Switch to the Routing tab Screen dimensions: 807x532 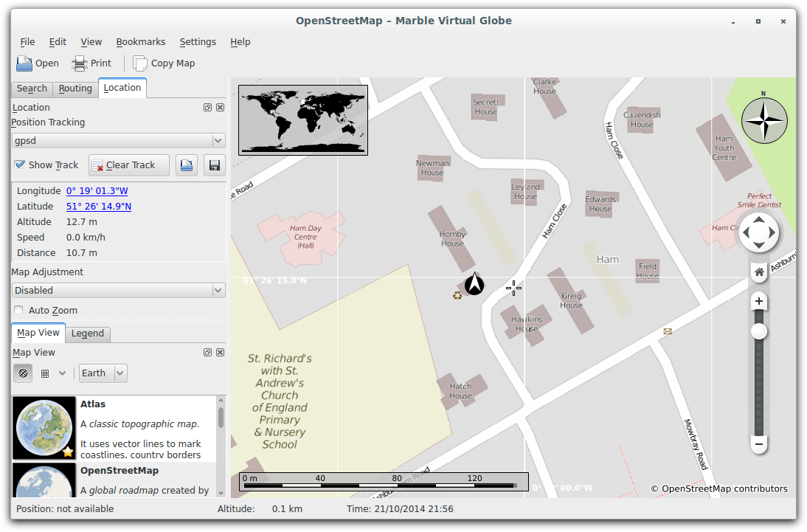pos(75,89)
